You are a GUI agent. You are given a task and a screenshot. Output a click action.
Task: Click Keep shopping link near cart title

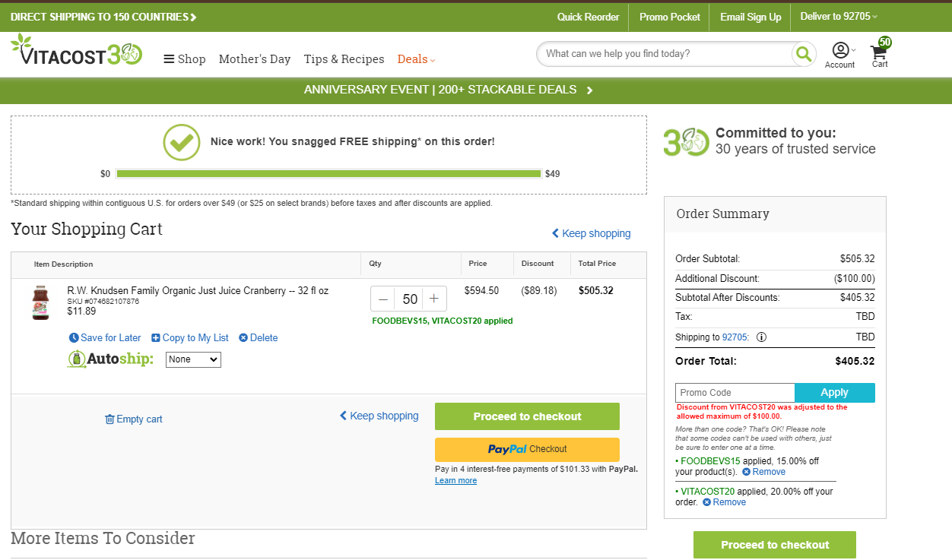tap(592, 233)
